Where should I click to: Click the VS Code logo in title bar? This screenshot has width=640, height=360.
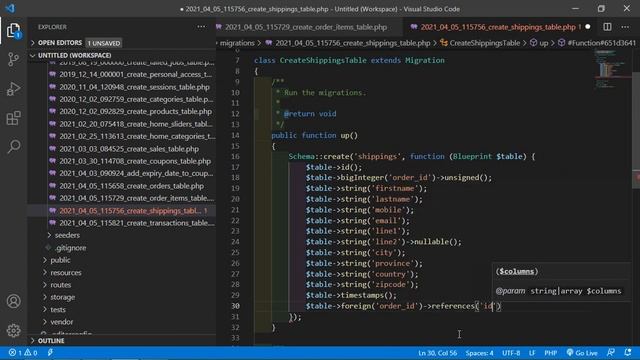(10, 8)
